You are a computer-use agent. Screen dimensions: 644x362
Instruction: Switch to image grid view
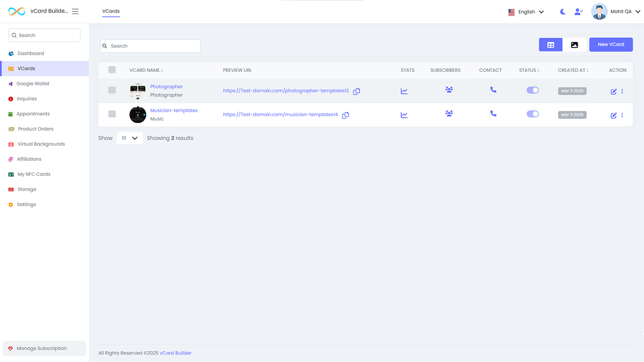[574, 45]
